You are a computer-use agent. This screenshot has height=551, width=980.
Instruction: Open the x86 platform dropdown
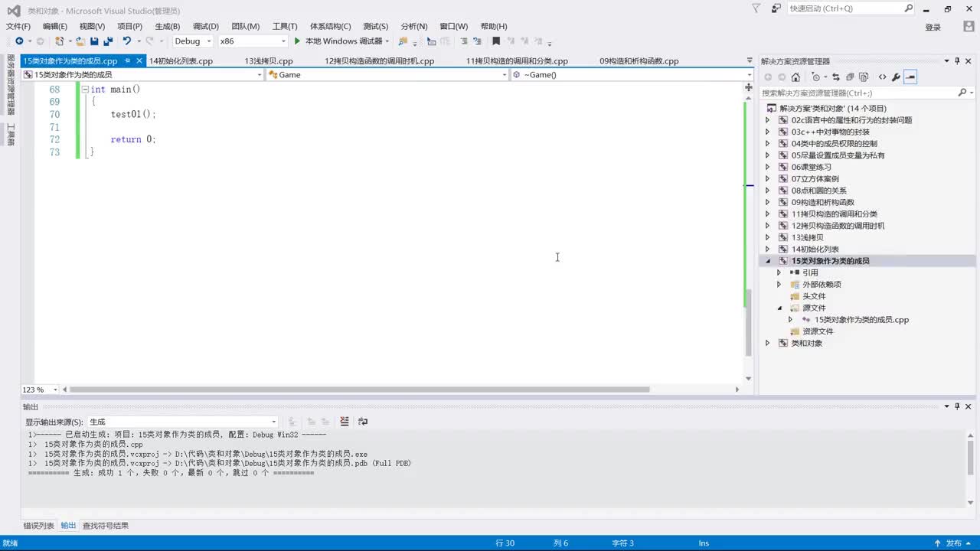pos(253,41)
